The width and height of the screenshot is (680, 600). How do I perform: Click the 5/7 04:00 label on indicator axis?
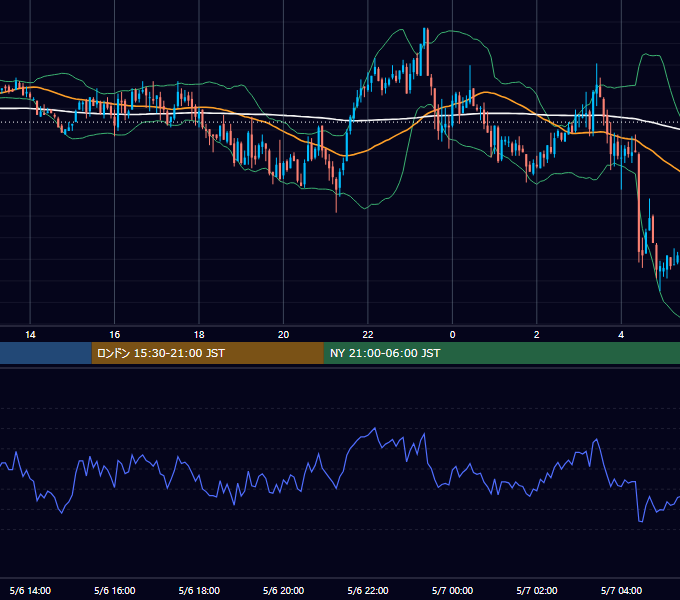pos(621,590)
